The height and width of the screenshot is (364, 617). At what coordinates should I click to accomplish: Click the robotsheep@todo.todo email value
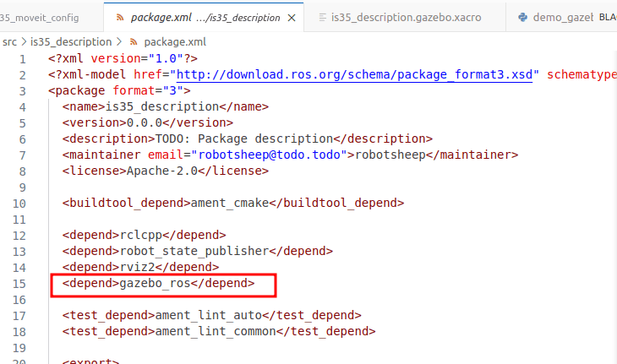tap(269, 155)
